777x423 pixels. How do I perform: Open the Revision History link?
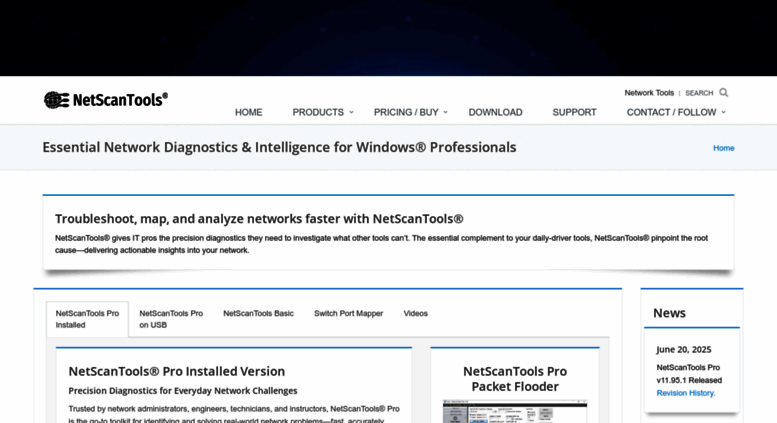[x=686, y=393]
